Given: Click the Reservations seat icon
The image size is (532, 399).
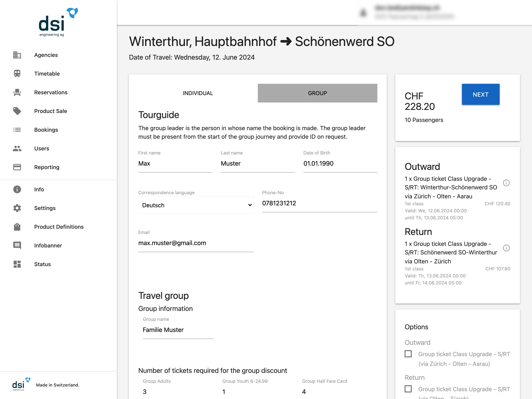Looking at the screenshot, I should (17, 92).
